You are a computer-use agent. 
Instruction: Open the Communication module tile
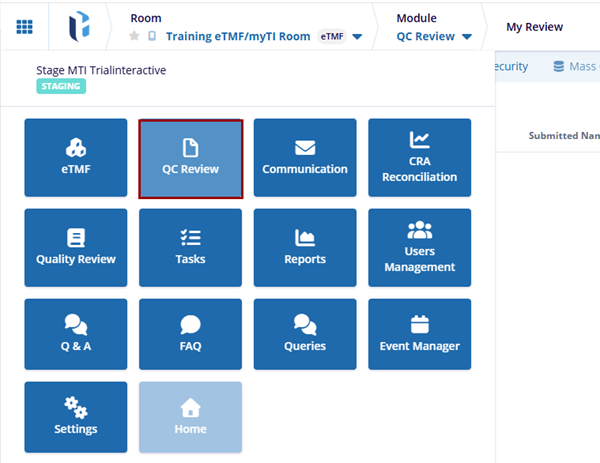[305, 158]
